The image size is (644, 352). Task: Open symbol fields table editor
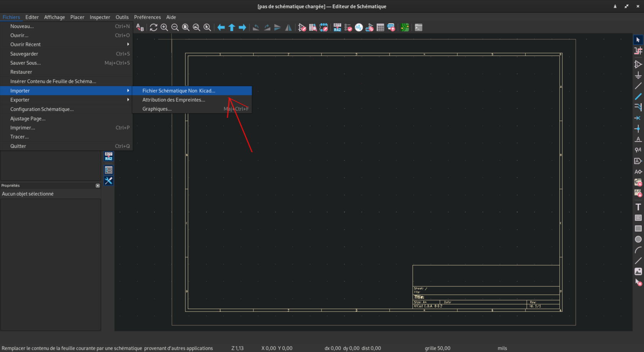point(380,28)
